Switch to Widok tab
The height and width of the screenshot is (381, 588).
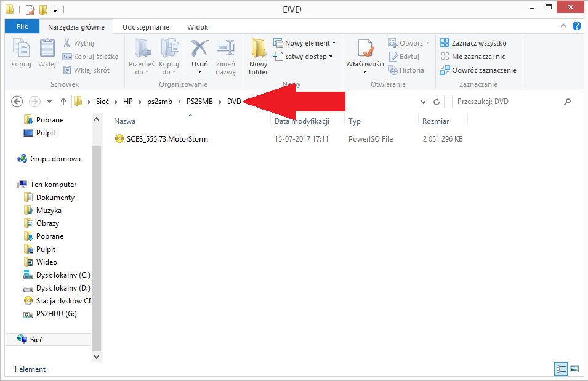[x=198, y=27]
